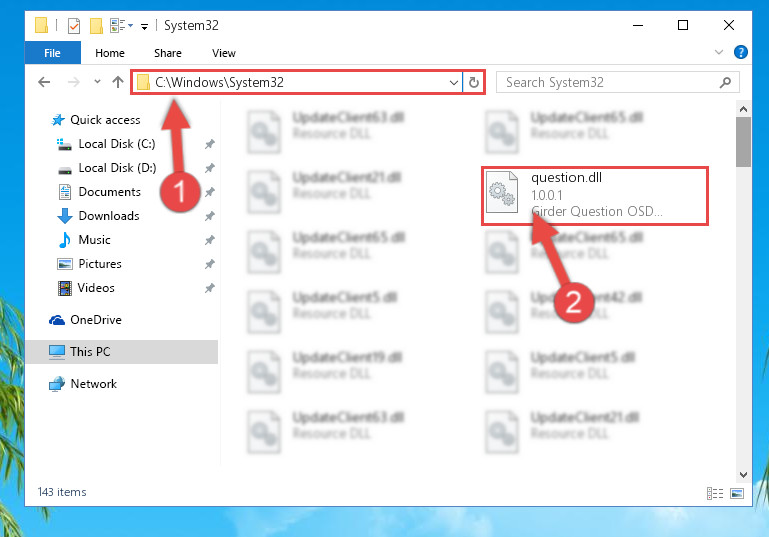
Task: Open the View ribbon tab
Action: click(x=224, y=53)
